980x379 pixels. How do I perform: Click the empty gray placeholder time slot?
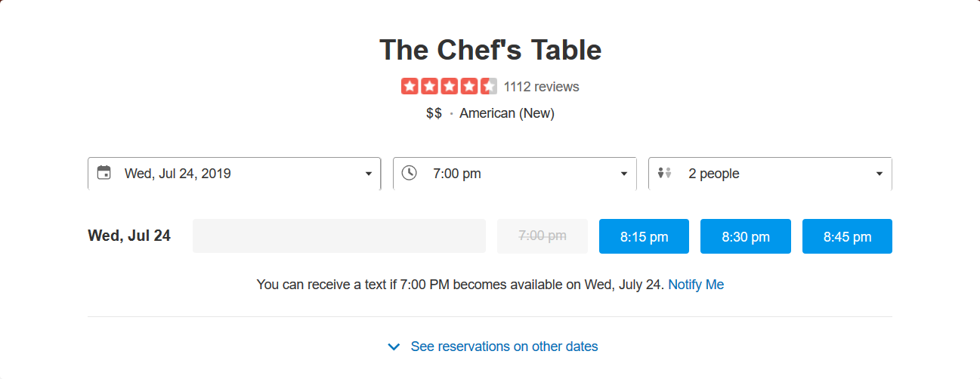coord(339,236)
